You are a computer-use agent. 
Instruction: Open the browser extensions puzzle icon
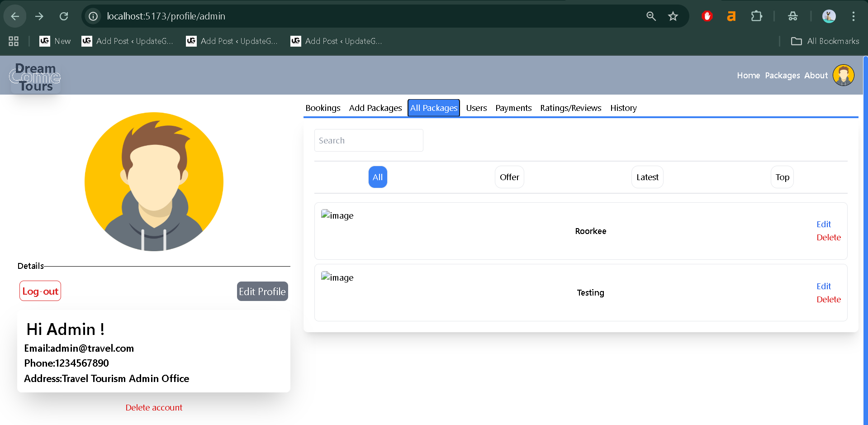coord(756,16)
